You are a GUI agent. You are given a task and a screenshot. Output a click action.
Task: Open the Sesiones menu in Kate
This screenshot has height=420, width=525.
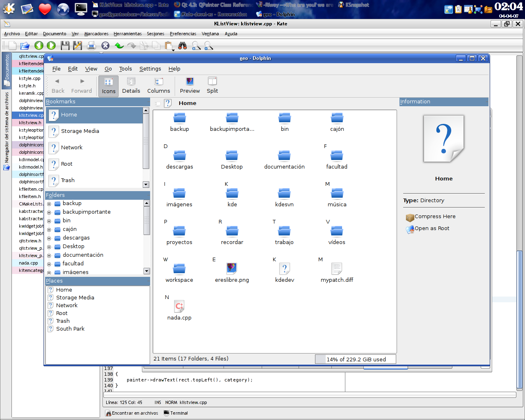[155, 34]
